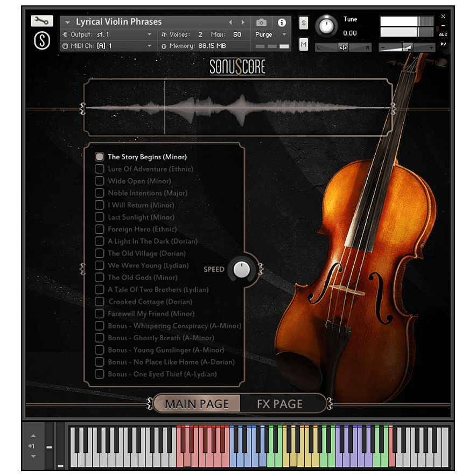The height and width of the screenshot is (476, 476).
Task: Toggle PV button in header
Action: coord(443,44)
